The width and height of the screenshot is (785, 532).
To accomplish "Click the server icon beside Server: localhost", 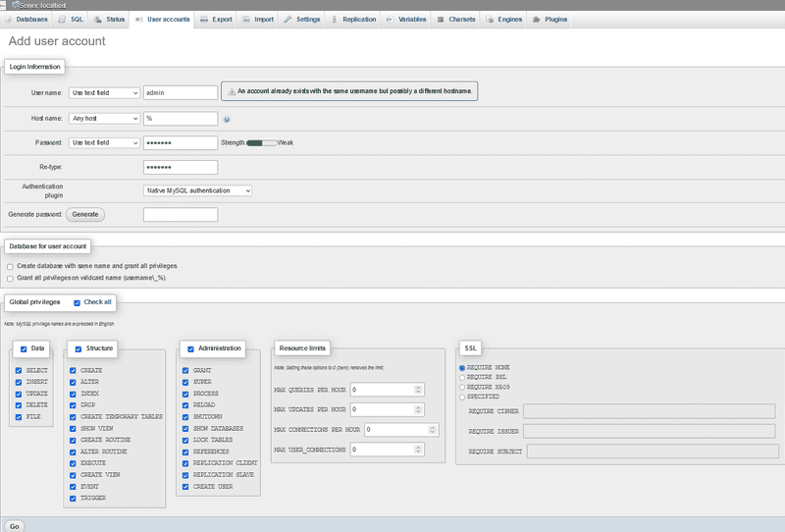I will click(16, 5).
